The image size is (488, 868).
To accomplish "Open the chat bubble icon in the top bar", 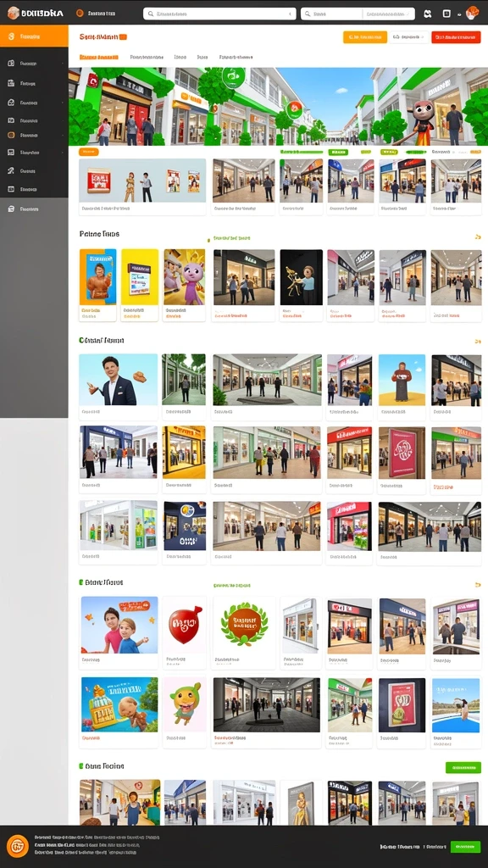I will click(x=427, y=14).
